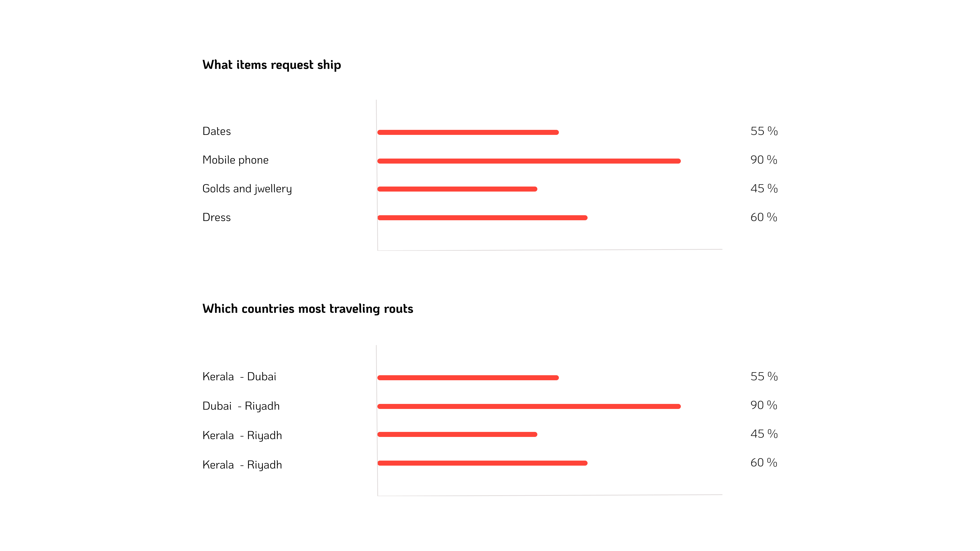Select the Kerala - Dubai label
The width and height of the screenshot is (980, 551).
(x=239, y=377)
